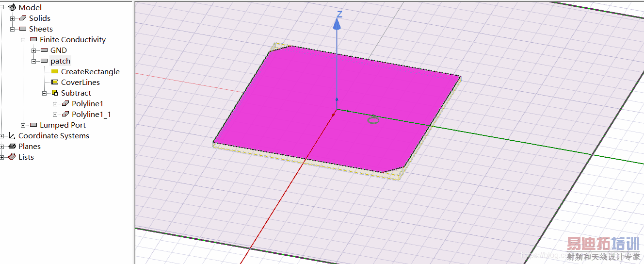644x264 pixels.
Task: Collapse the Finite Conductivity node
Action: pos(23,40)
